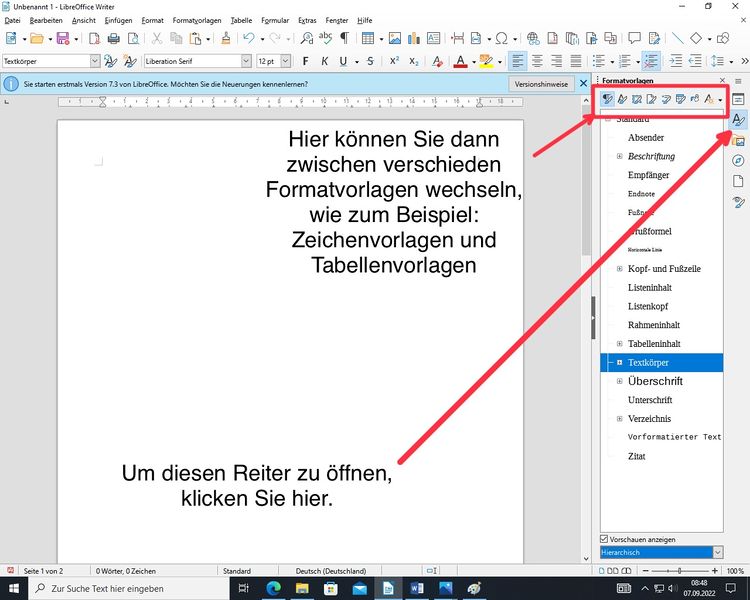This screenshot has height=600, width=750.
Task: Run the spelling check icon
Action: click(325, 38)
